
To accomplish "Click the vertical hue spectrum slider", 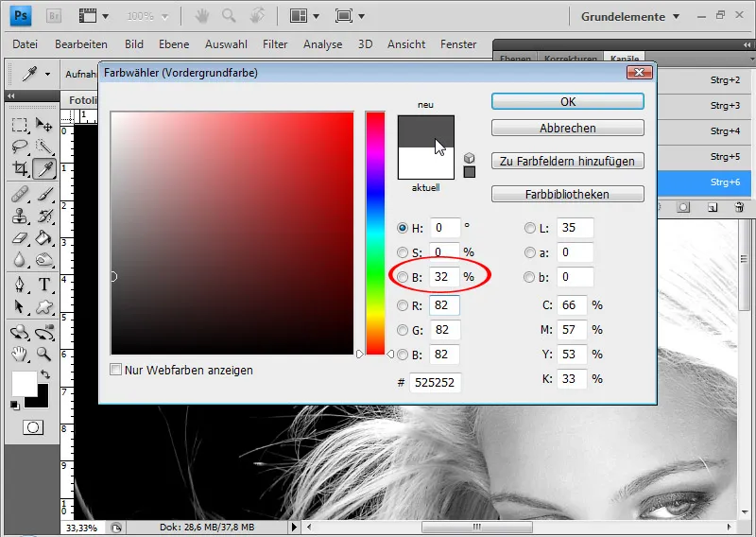I will point(375,234).
